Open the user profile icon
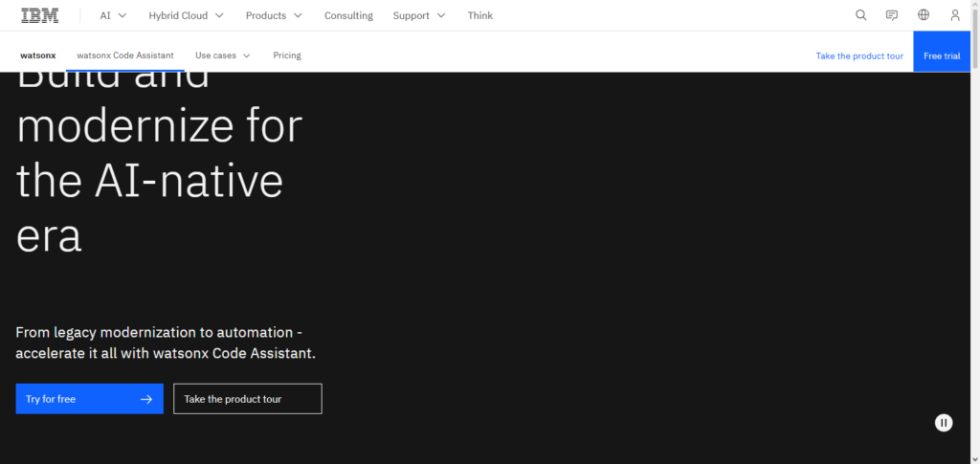Screen dimensions: 980x464 [954, 15]
